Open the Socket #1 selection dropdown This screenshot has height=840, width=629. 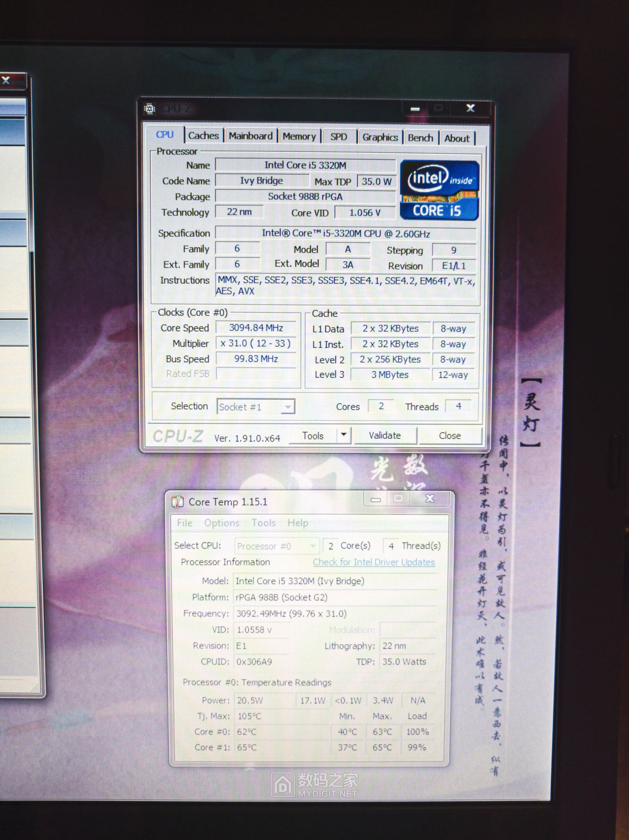256,407
